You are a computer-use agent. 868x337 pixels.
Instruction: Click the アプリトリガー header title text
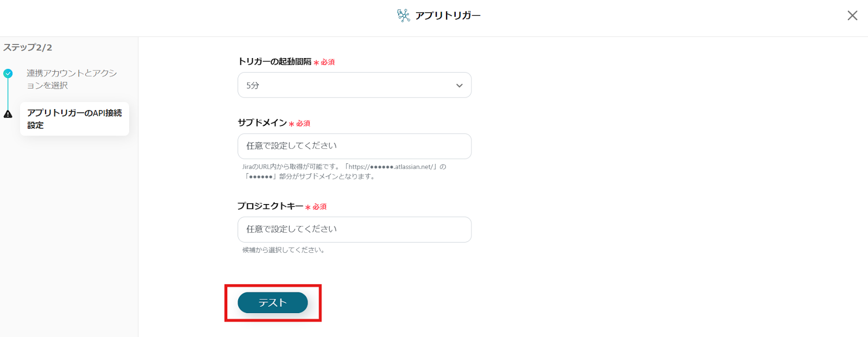click(x=448, y=16)
